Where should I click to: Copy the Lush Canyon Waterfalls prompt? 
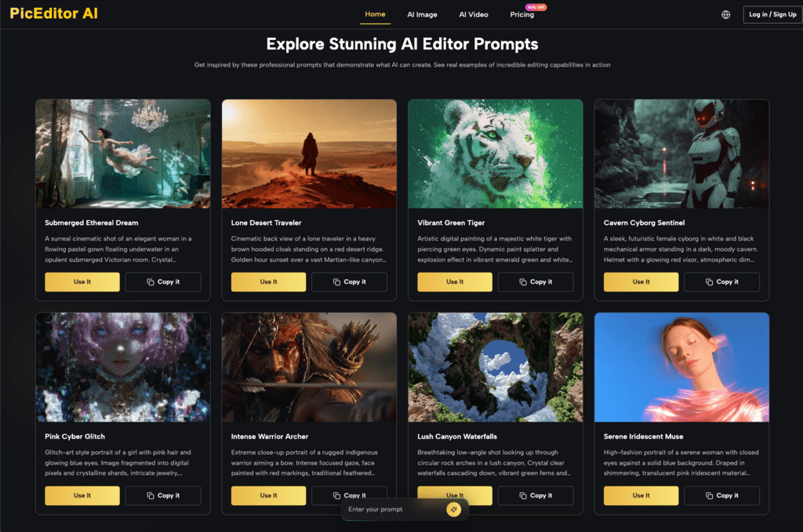(536, 496)
